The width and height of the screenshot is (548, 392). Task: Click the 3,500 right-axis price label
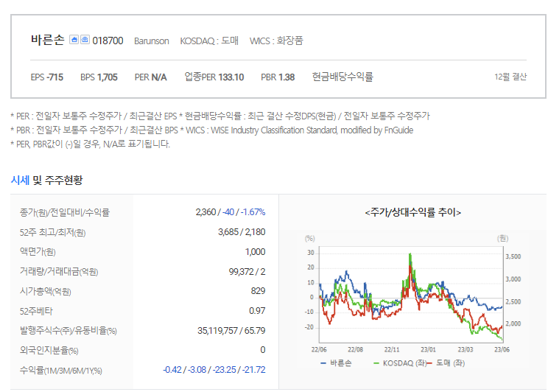(513, 256)
